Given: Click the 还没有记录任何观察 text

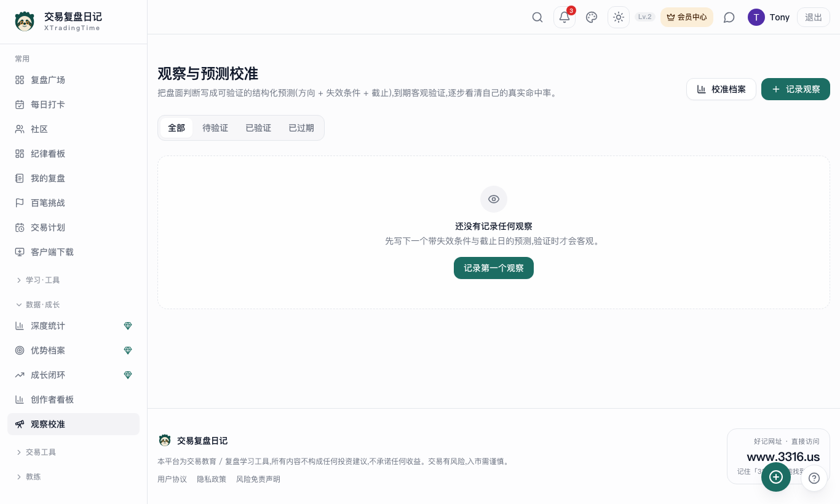Looking at the screenshot, I should [494, 226].
